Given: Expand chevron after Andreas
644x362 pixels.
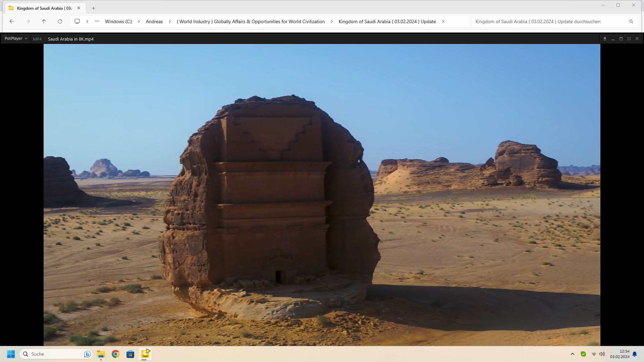Looking at the screenshot, I should point(170,21).
